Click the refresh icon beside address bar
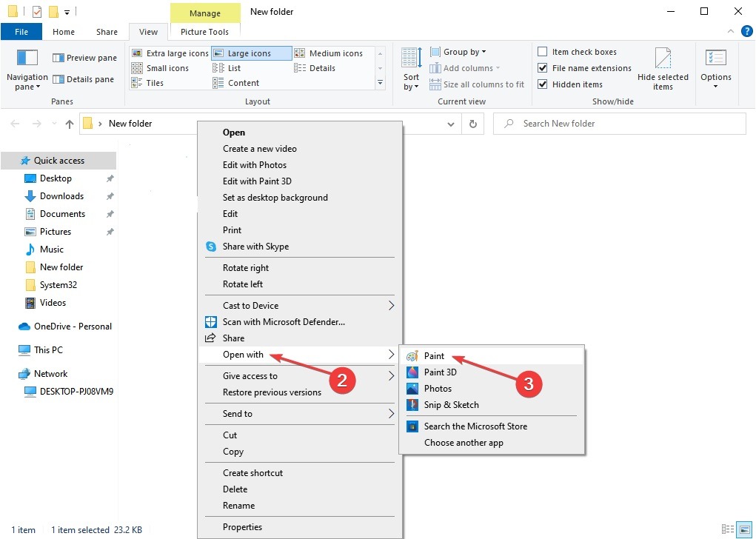 point(473,124)
